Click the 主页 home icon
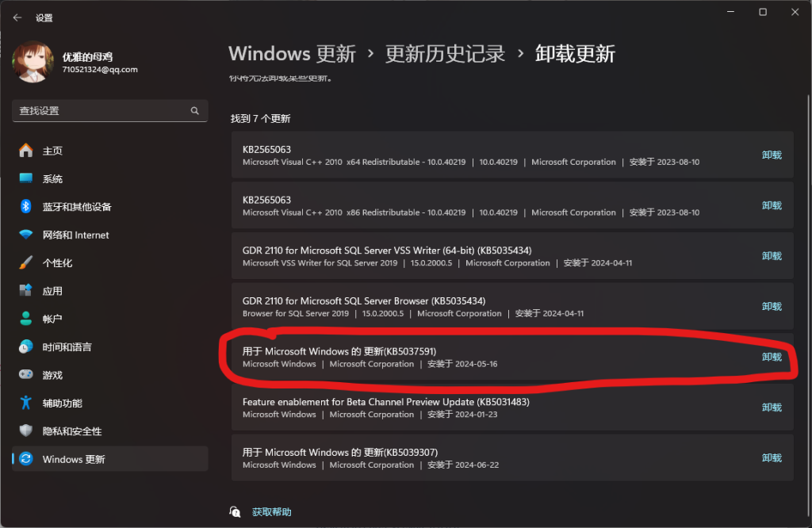This screenshot has width=812, height=528. pyautogui.click(x=26, y=151)
